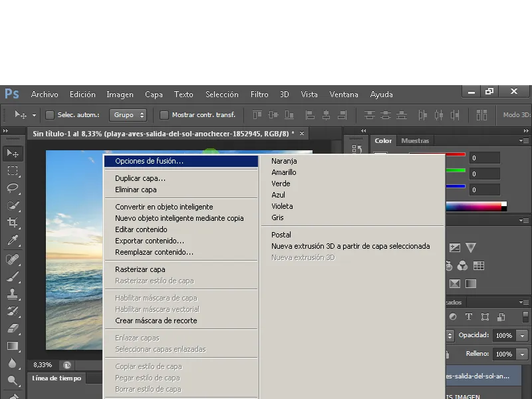This screenshot has height=399, width=532.
Task: Select the Move tool in the toolbox
Action: 13,154
